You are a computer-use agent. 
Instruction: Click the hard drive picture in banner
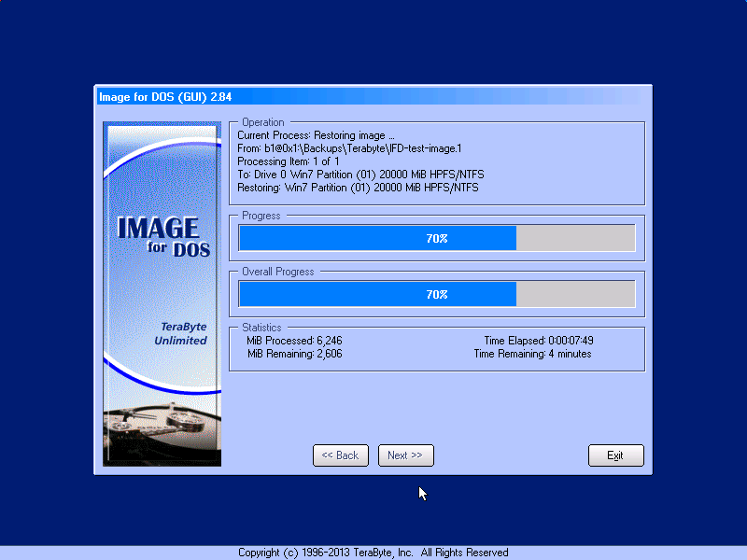(x=162, y=432)
